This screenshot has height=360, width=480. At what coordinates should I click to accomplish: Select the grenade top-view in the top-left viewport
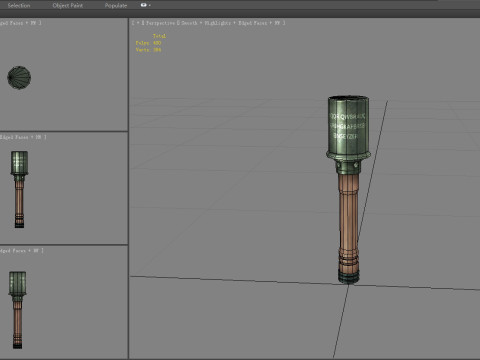click(19, 78)
